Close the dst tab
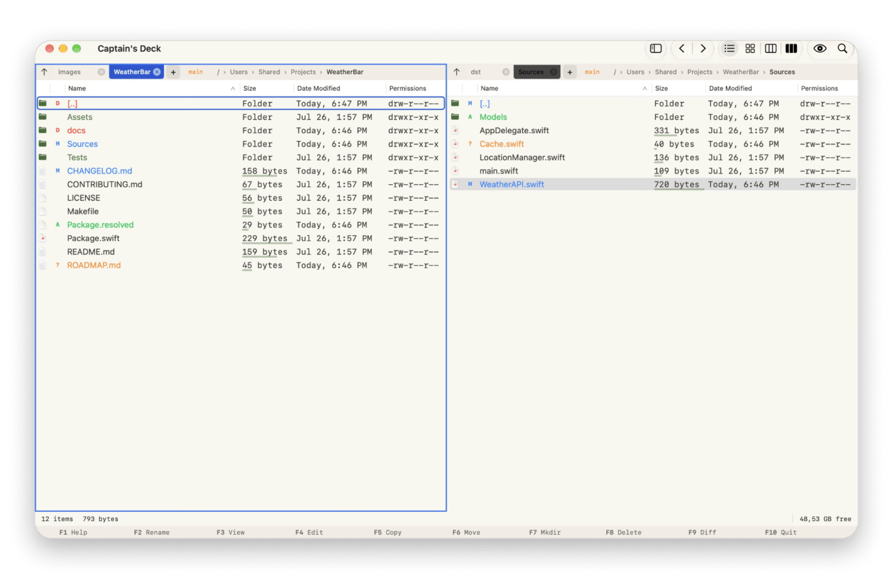Image resolution: width=893 pixels, height=588 pixels. pyautogui.click(x=506, y=72)
